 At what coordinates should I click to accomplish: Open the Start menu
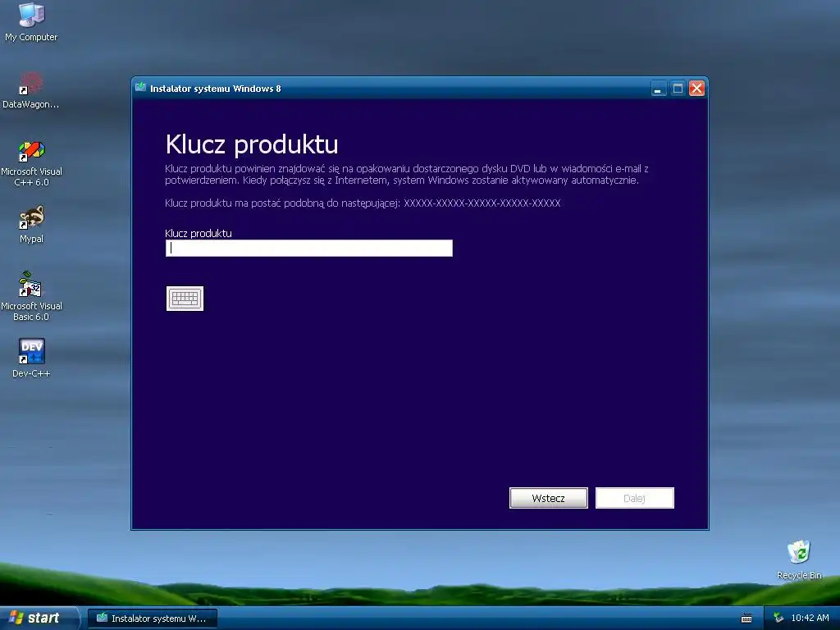coord(39,618)
